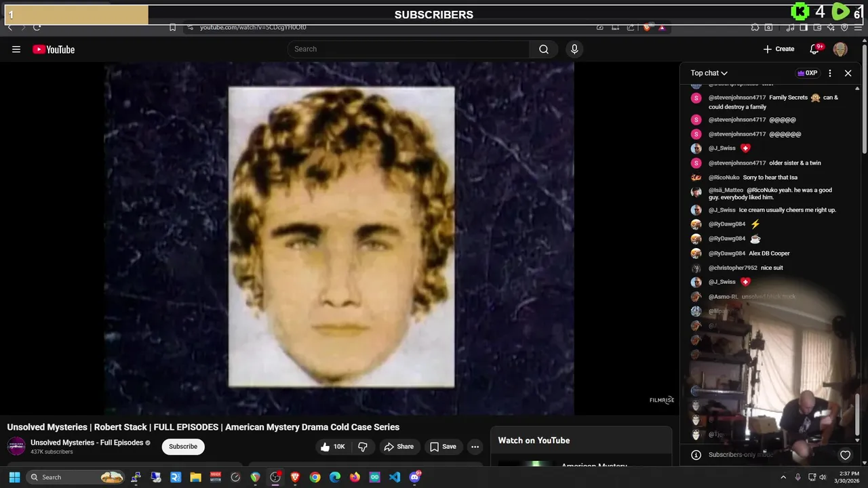The height and width of the screenshot is (488, 868).
Task: Open Brave browser from the taskbar
Action: point(295,477)
